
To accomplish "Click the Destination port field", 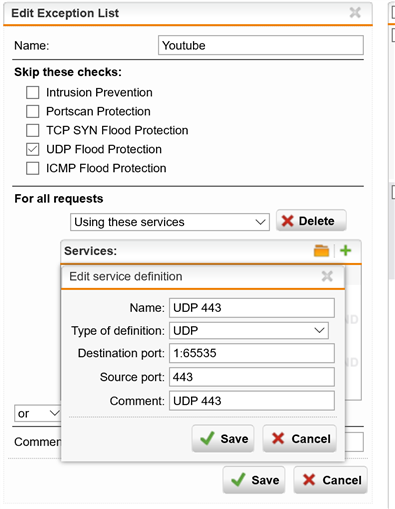I will (x=252, y=353).
